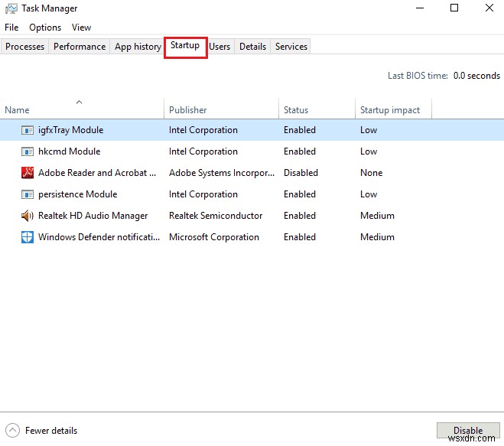Viewport: 504px width, 446px height.
Task: Switch to the Users tab
Action: click(219, 47)
